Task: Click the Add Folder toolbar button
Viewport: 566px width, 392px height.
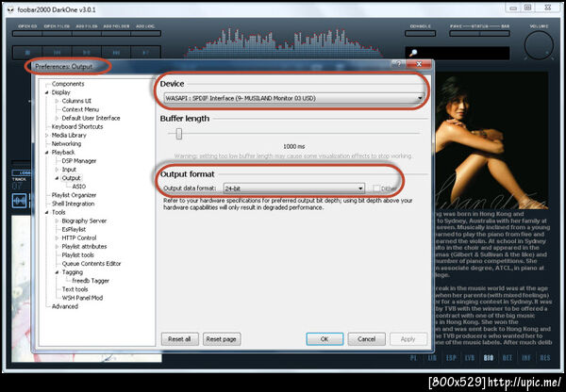Action: tap(116, 34)
